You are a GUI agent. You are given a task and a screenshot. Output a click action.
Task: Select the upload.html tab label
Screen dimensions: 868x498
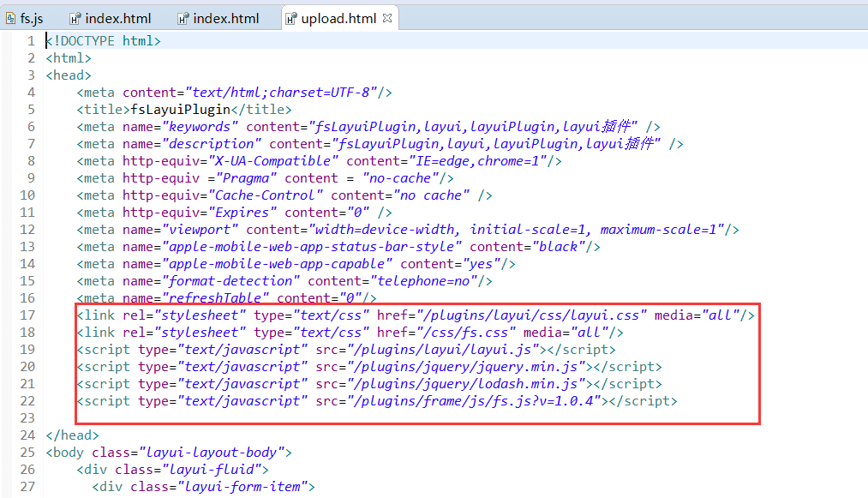(338, 18)
